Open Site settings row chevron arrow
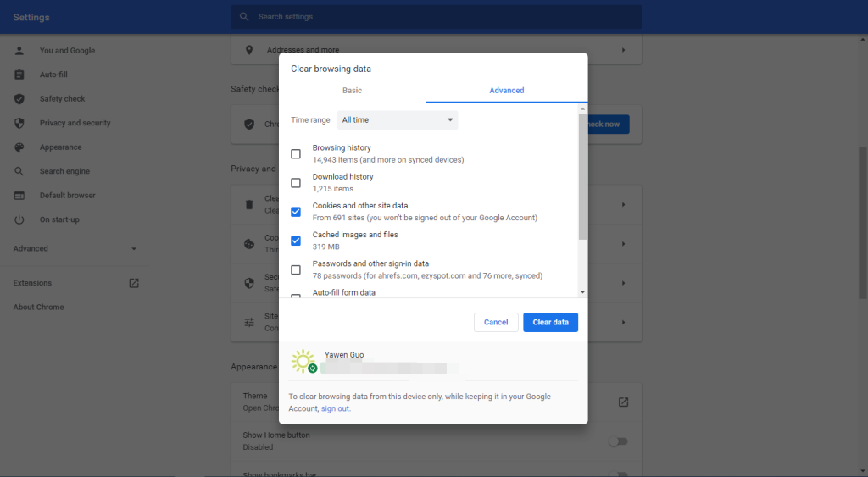The height and width of the screenshot is (477, 868). tap(623, 322)
